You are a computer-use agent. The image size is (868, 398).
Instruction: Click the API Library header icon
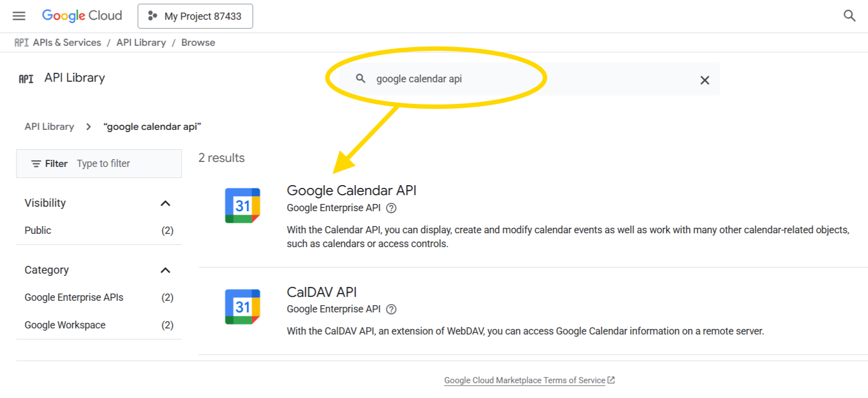click(25, 78)
